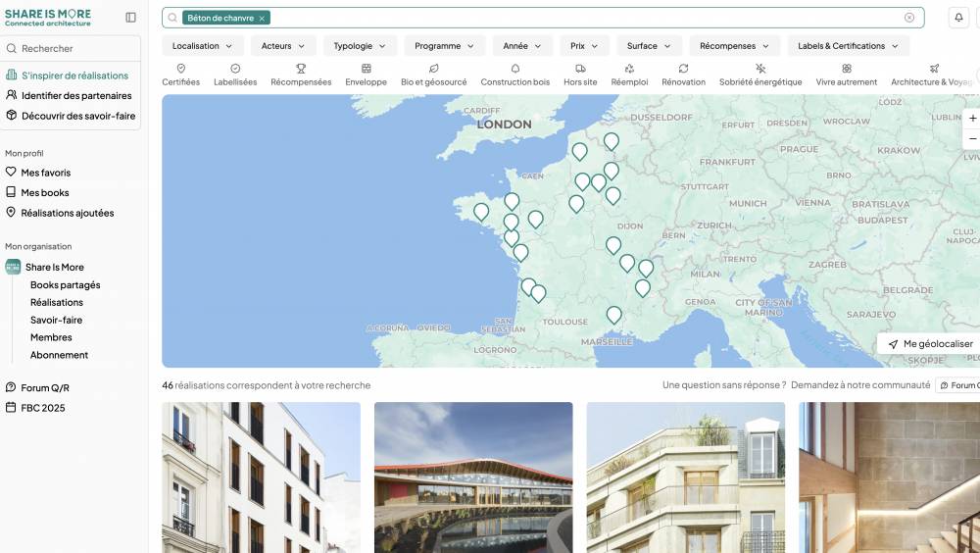Screen dimensions: 980x553
Task: Open the beige balcony building thumbnail
Action: 686,478
